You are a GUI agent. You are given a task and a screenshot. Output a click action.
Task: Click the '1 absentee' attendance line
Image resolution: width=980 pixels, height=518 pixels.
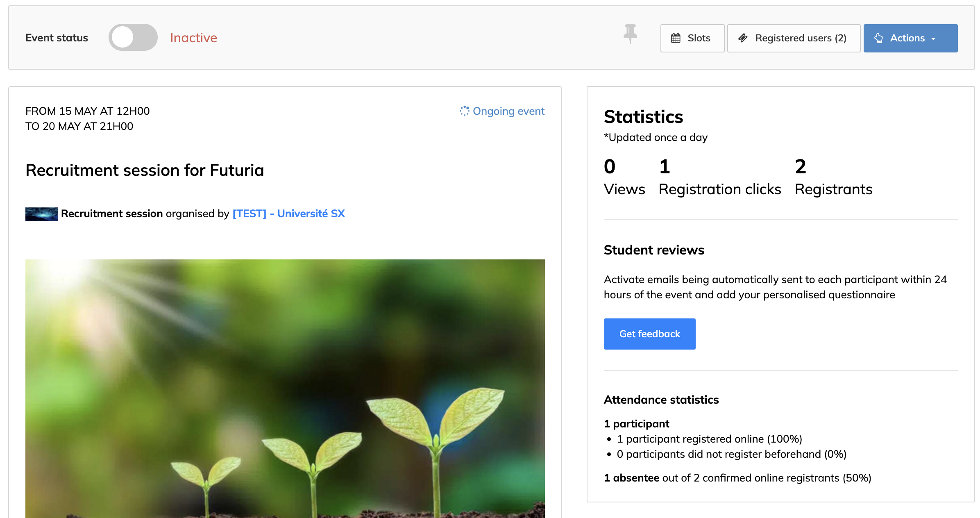[x=737, y=478]
